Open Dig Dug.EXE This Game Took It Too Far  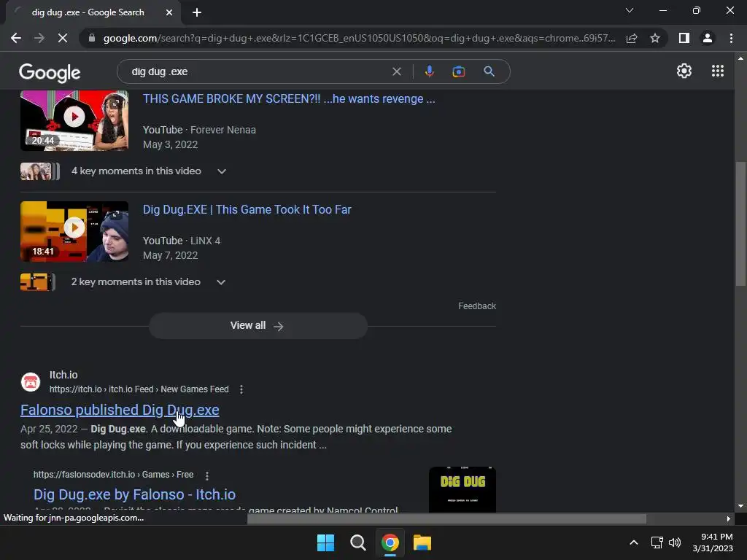click(247, 209)
